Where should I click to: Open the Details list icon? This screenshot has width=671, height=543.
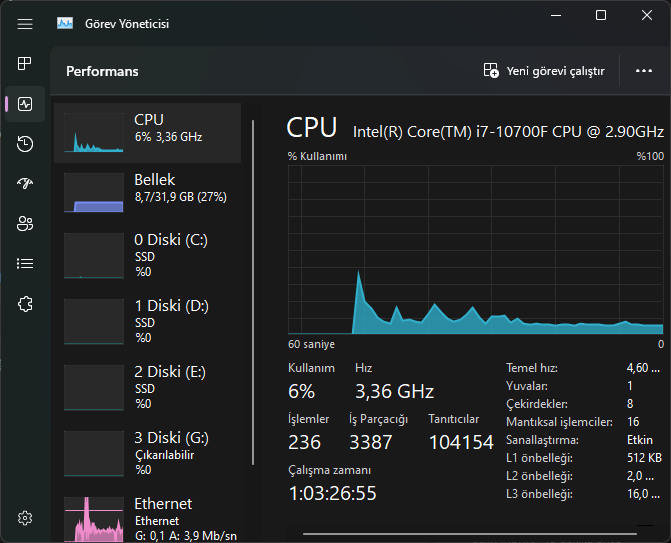[x=25, y=263]
